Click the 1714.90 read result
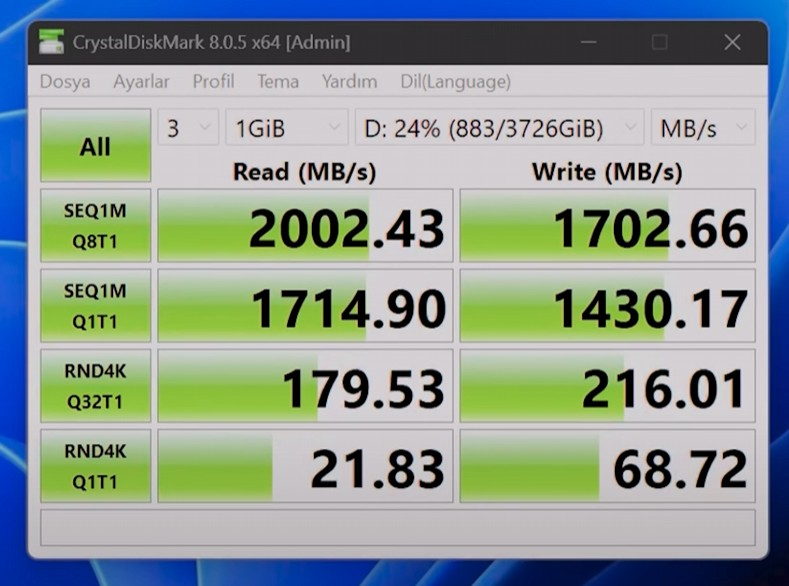 click(x=305, y=306)
